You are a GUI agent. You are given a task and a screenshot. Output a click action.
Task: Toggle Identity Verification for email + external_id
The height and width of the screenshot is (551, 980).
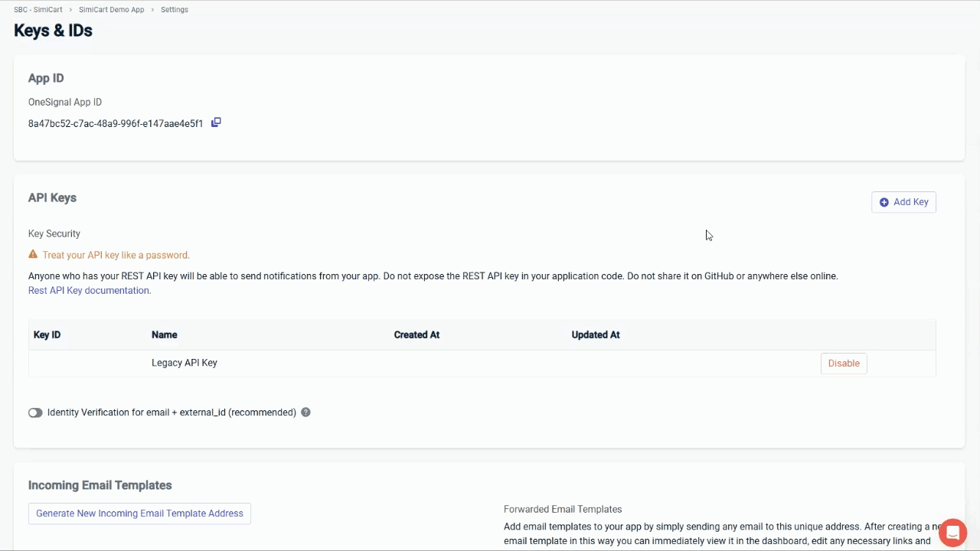tap(35, 412)
